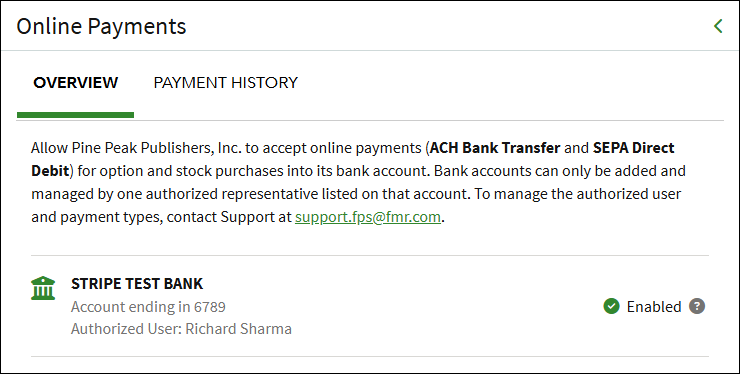Click the Online Payments heading

tap(101, 26)
